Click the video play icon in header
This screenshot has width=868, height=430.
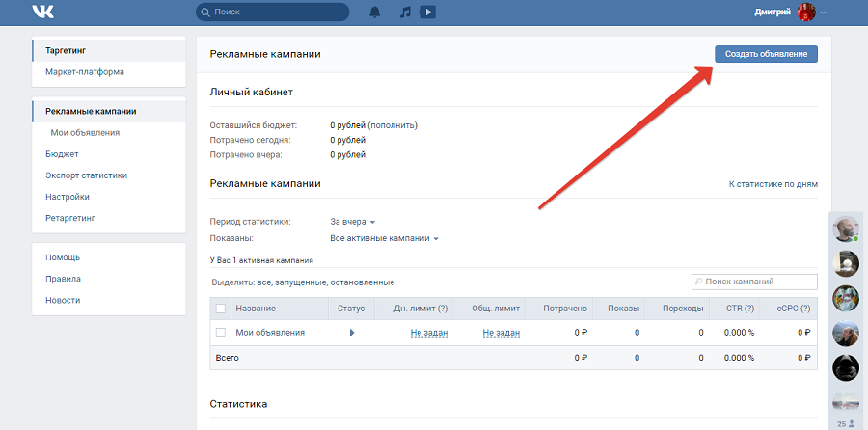428,13
